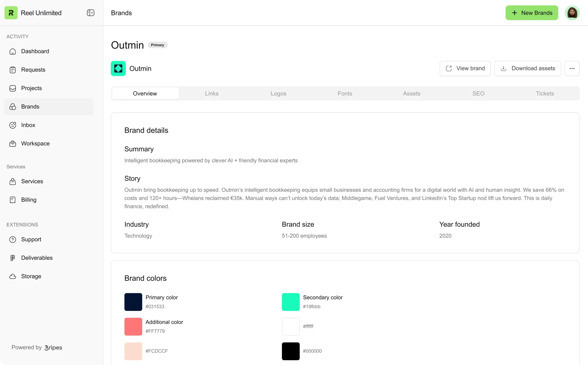This screenshot has width=588, height=365.
Task: Go to Billing in the sidebar
Action: coord(48,200)
